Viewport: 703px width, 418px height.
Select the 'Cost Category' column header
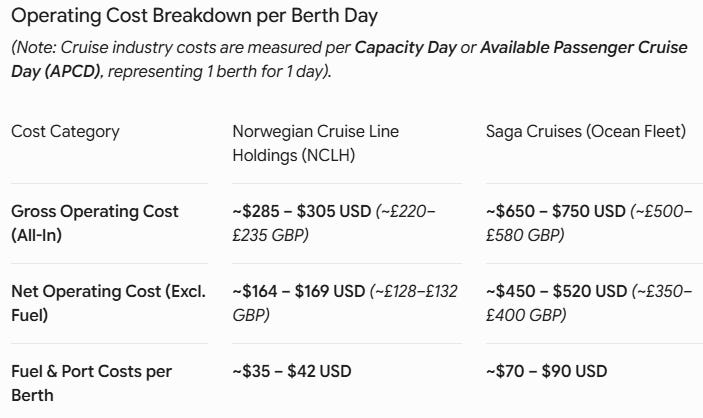(x=65, y=132)
